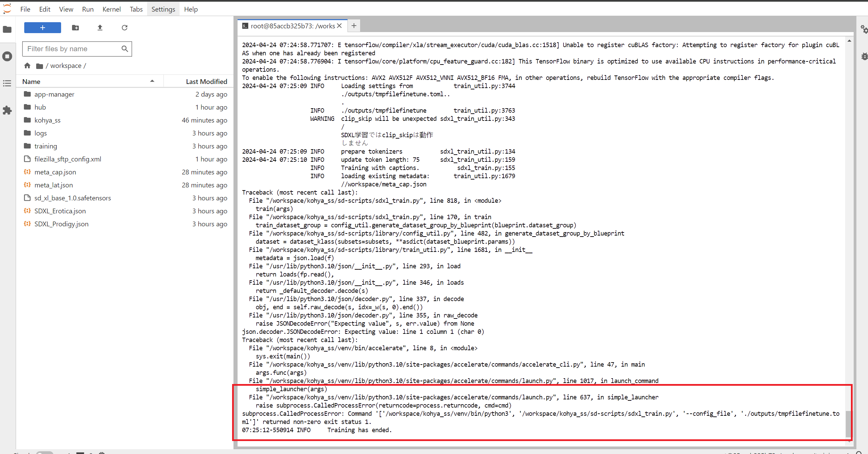This screenshot has width=868, height=454.
Task: Open the Settings menu
Action: click(x=163, y=9)
